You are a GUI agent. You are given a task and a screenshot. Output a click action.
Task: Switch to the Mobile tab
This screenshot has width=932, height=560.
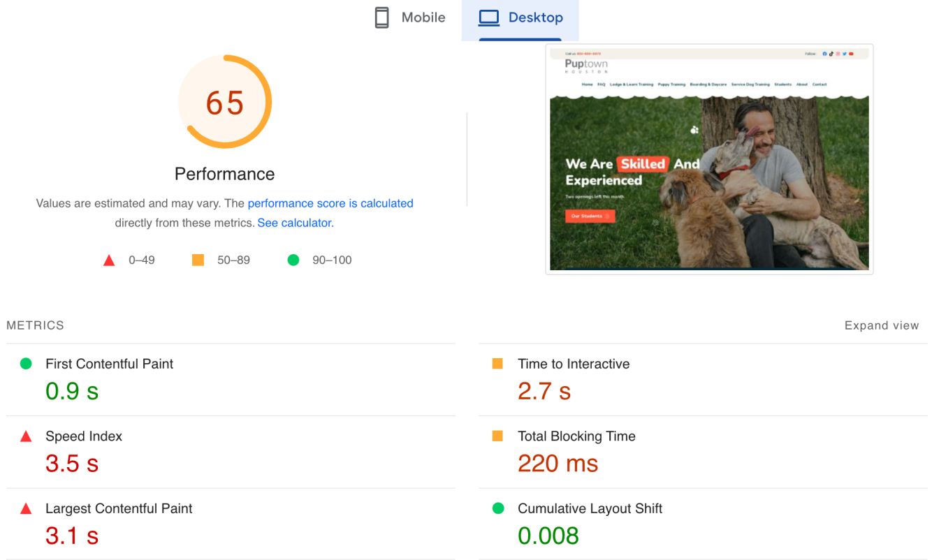tap(410, 18)
